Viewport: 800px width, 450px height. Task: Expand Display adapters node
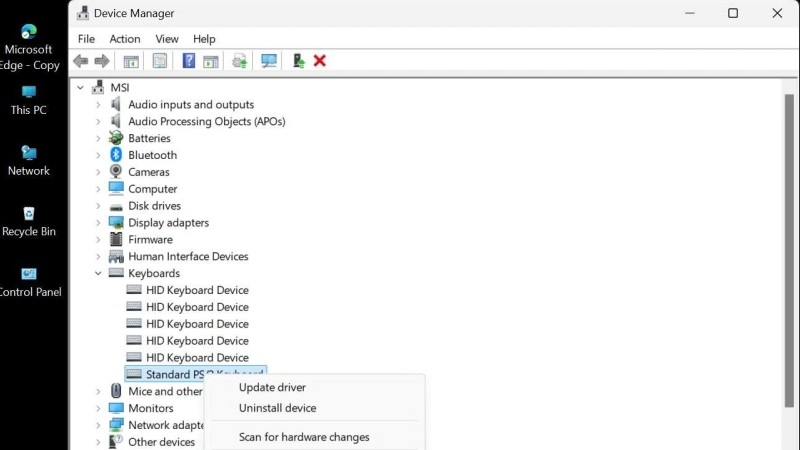pyautogui.click(x=98, y=223)
